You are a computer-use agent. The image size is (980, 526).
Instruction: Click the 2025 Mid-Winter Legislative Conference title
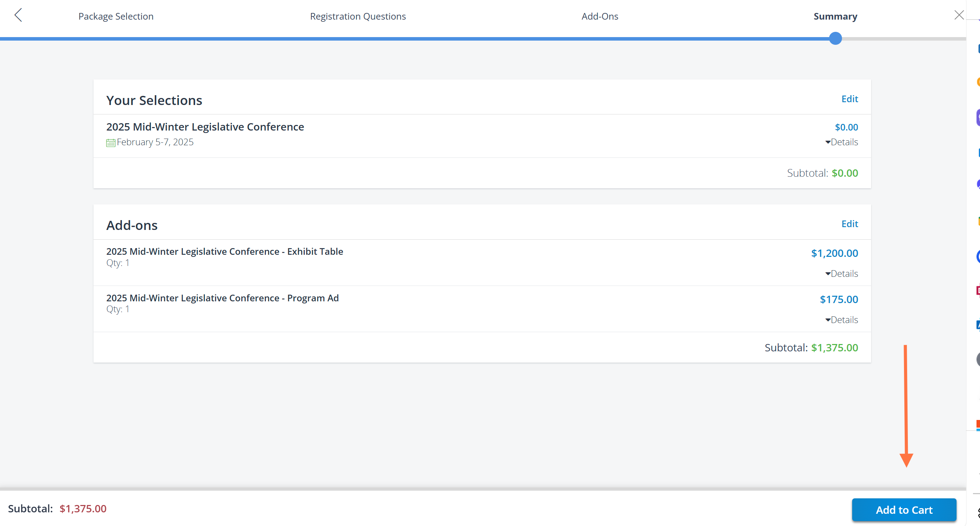tap(205, 127)
